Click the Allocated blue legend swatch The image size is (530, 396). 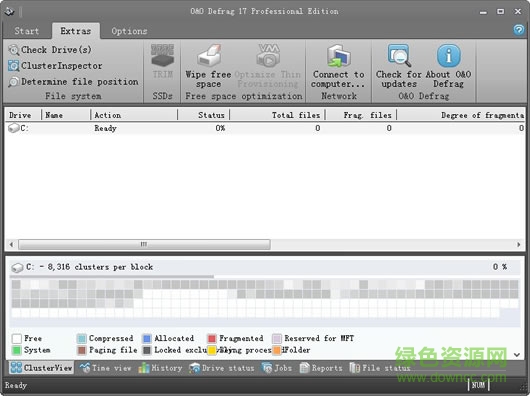click(147, 338)
